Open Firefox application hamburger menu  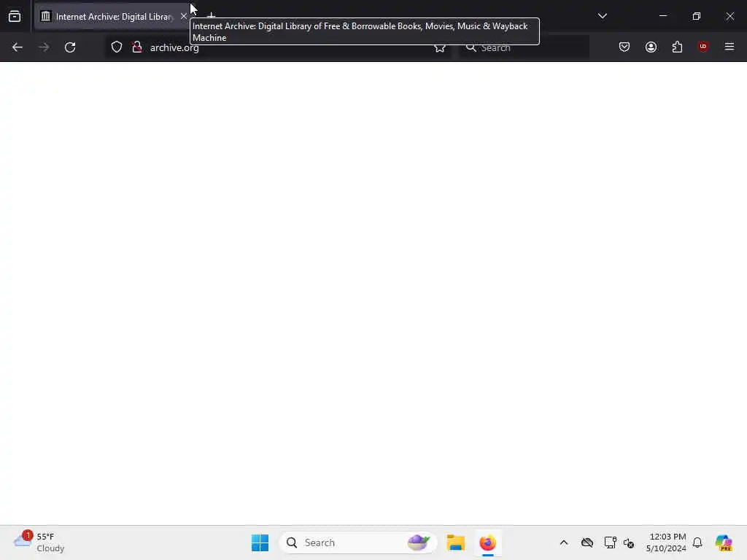click(729, 47)
